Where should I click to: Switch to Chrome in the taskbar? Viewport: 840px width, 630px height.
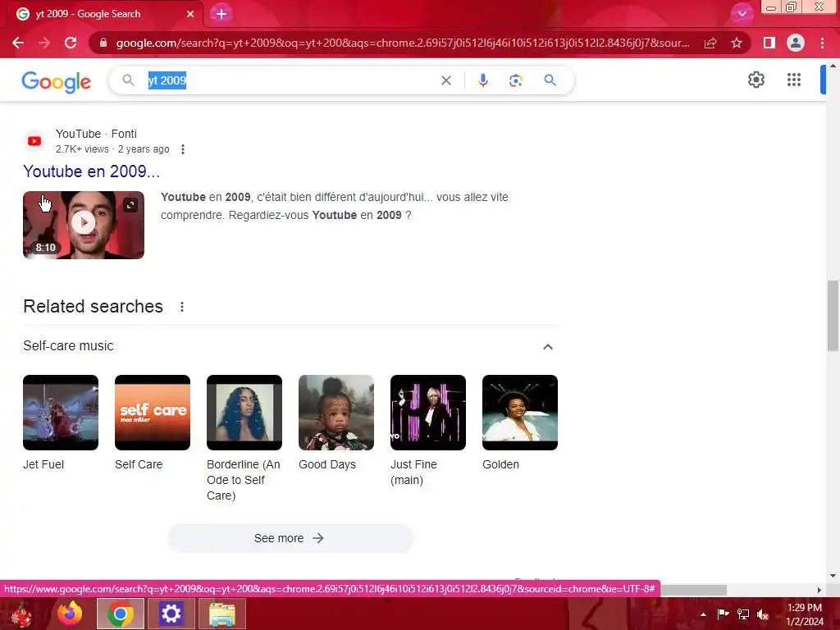tap(121, 614)
